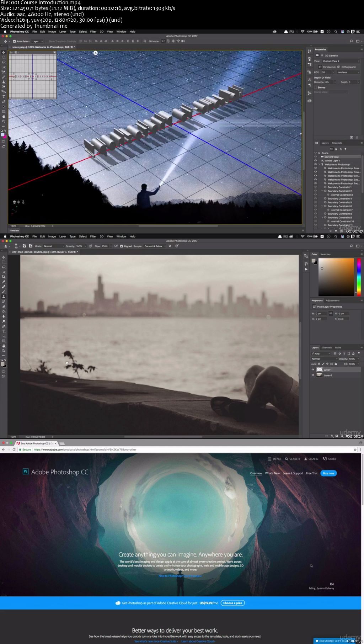
Task: Switch to the Channels tab beside the 3D tab
Action: 337,143
